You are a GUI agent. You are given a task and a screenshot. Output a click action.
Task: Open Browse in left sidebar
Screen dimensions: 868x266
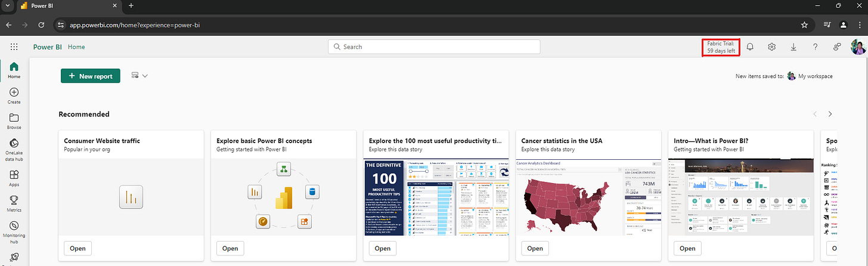(14, 122)
